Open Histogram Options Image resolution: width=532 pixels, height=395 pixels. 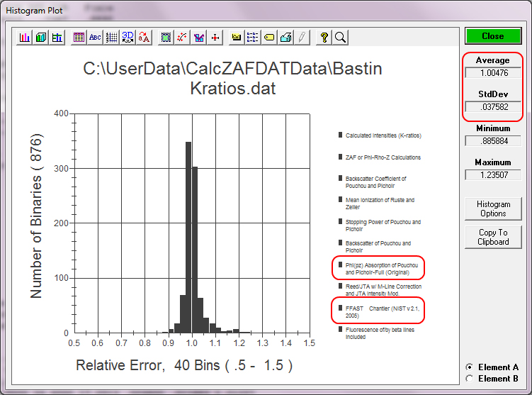[493, 208]
